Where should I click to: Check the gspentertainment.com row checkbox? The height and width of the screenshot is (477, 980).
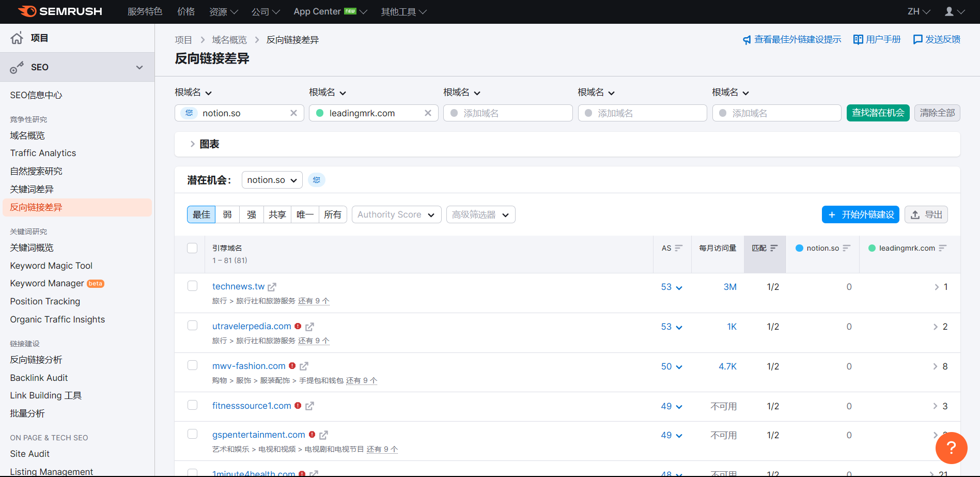click(192, 434)
